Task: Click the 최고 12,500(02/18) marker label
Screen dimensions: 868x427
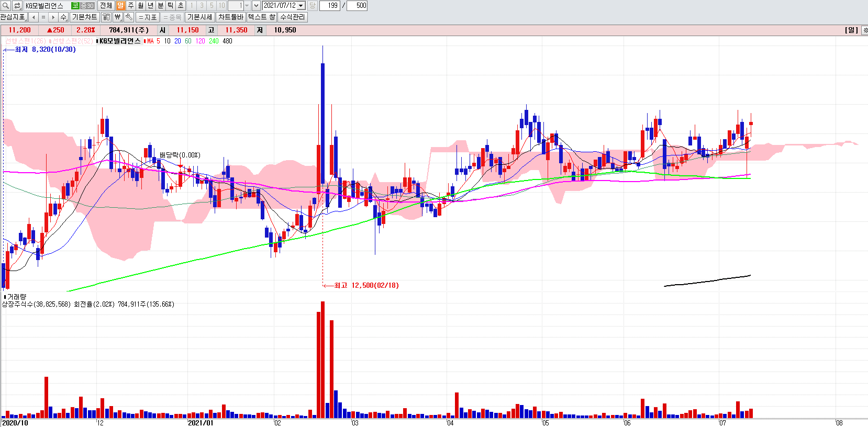Action: 366,285
